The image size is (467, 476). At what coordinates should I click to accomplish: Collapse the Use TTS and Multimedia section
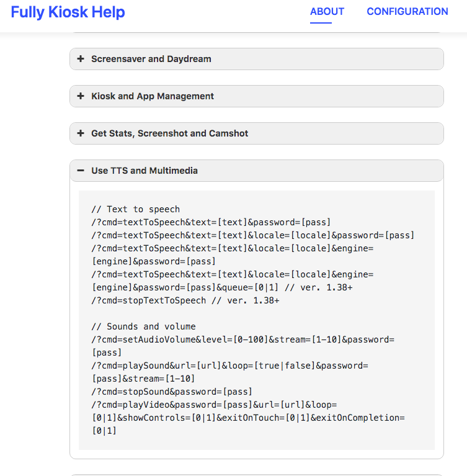(256, 171)
